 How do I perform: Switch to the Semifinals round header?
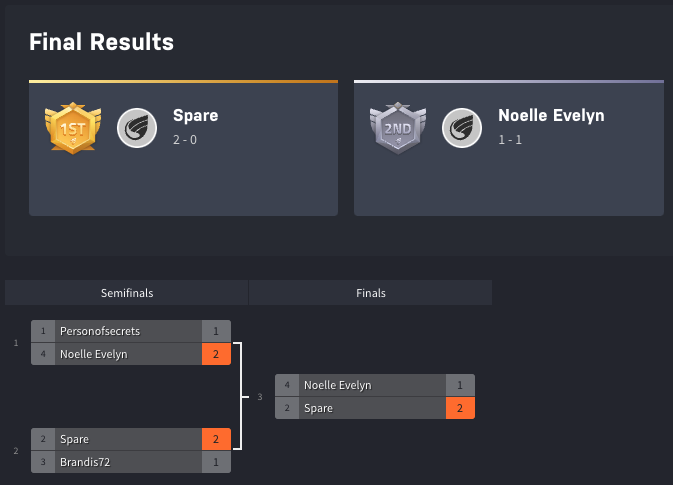coord(127,293)
